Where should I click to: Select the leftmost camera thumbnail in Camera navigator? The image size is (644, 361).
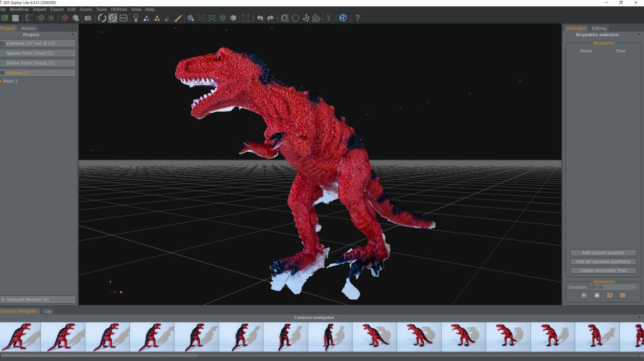[x=20, y=337]
